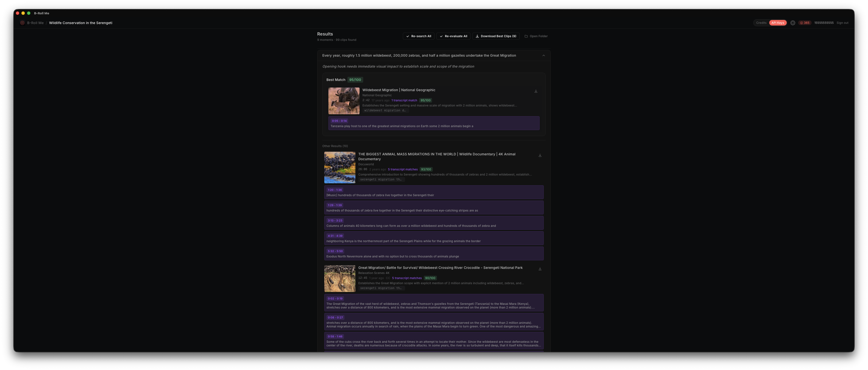Click the 90/100 score badge
868x370 pixels.
(x=430, y=278)
